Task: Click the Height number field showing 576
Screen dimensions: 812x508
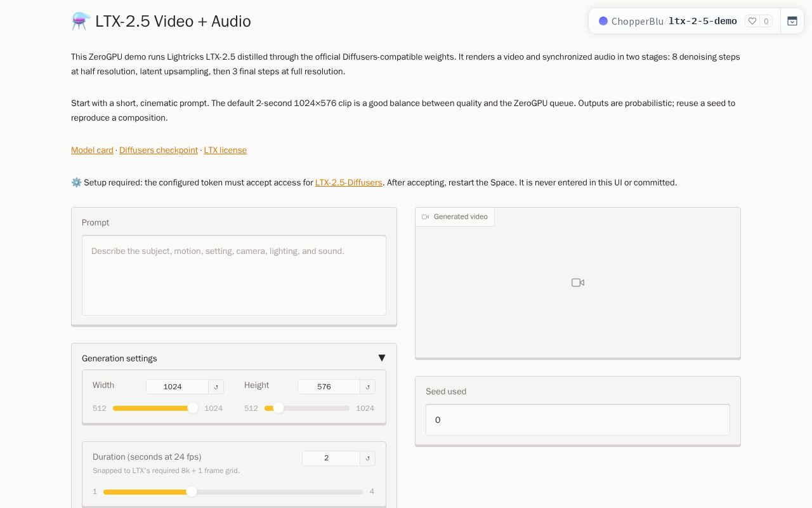Action: coord(329,387)
